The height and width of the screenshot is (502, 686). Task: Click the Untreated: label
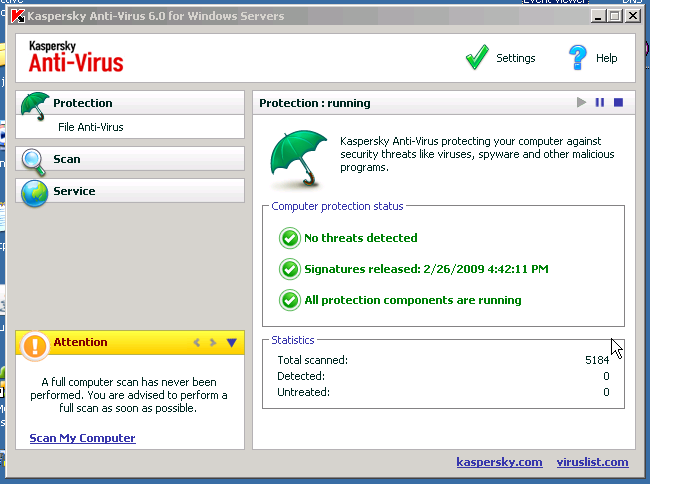click(304, 392)
